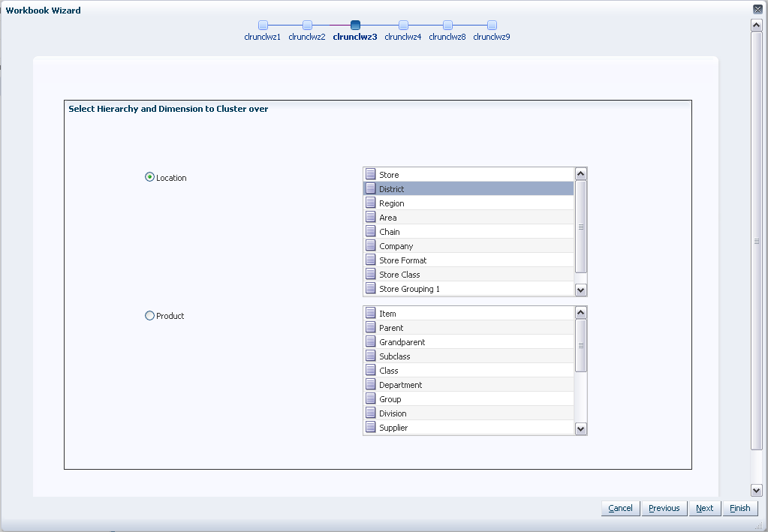Select the Supplier dimension text

[x=393, y=427]
